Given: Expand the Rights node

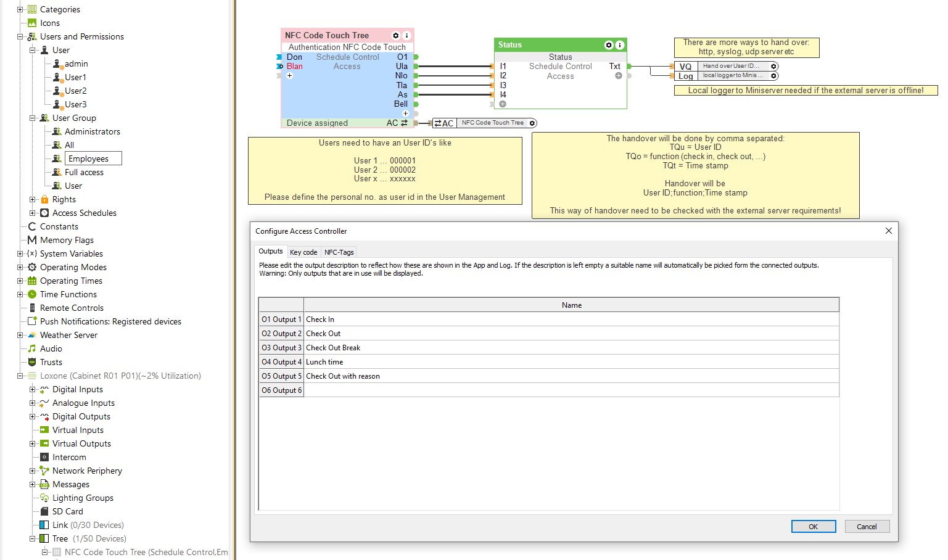Looking at the screenshot, I should [x=31, y=199].
